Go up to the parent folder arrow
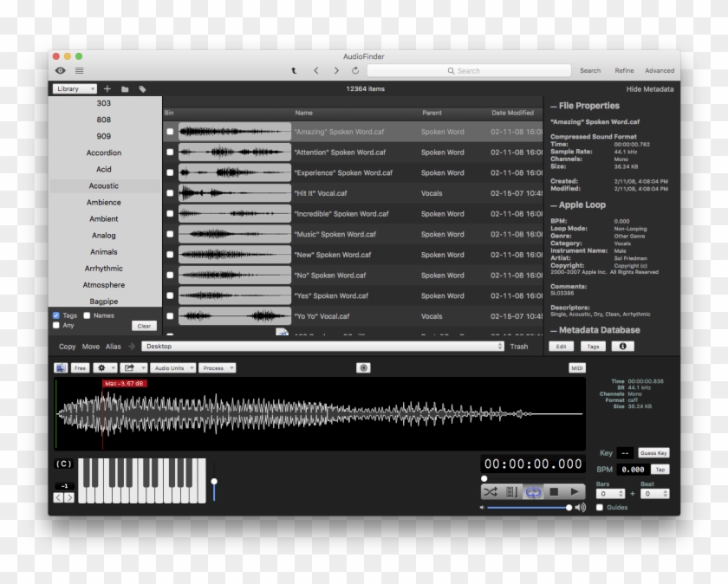 click(x=294, y=70)
